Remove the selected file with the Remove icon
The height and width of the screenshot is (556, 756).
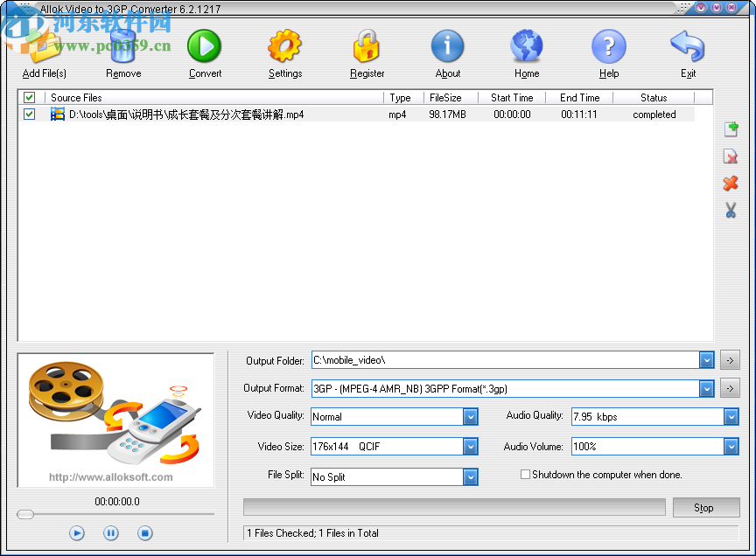(122, 45)
